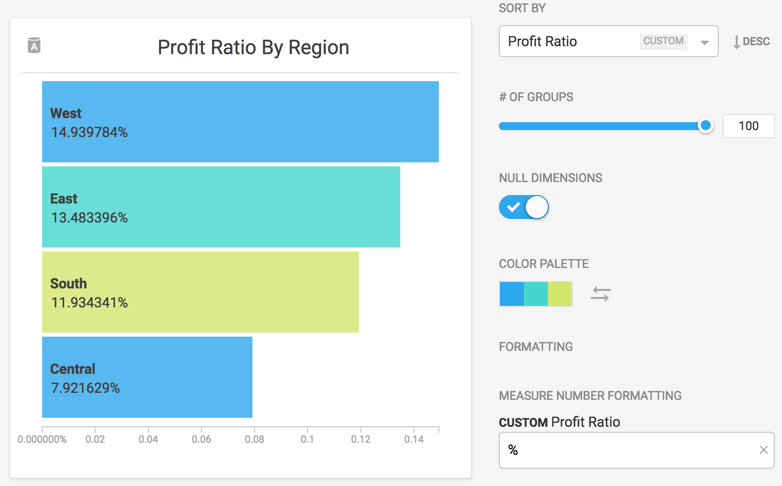Swap the color palette order icon
782x486 pixels.
pyautogui.click(x=600, y=294)
